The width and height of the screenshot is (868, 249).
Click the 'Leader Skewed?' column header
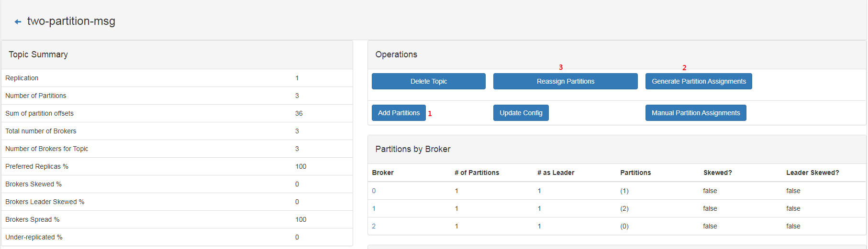click(812, 173)
